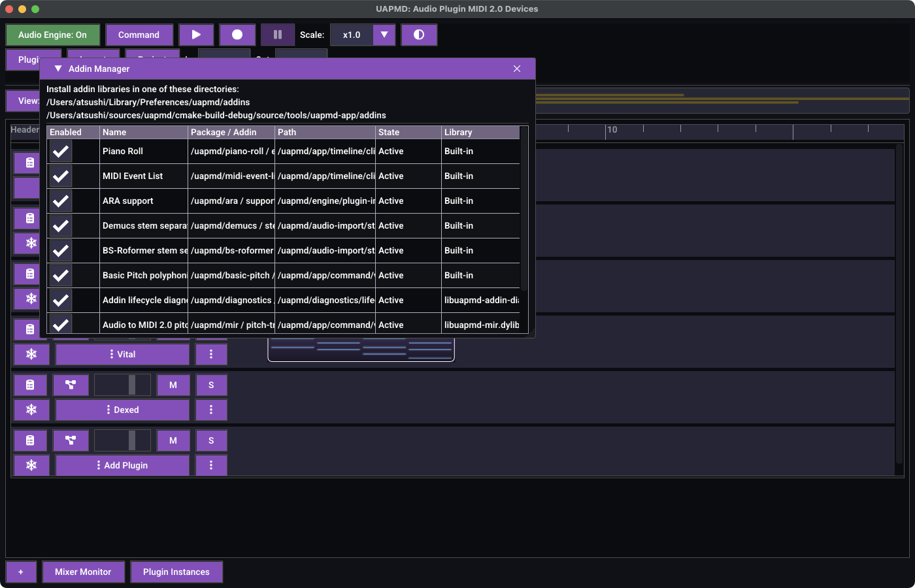Add a new track with the plus button
915x588 pixels.
(21, 572)
